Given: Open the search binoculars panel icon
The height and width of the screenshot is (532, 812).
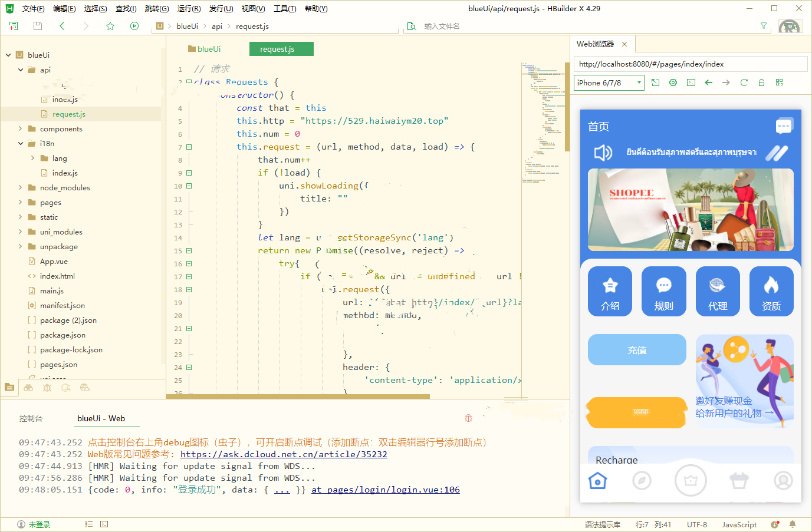Looking at the screenshot, I should [28, 388].
